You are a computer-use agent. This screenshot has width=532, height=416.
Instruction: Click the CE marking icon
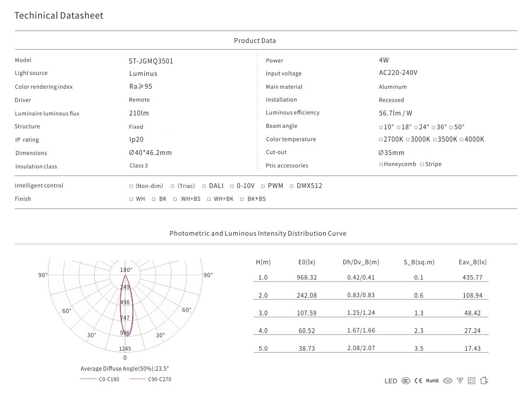[x=418, y=381]
